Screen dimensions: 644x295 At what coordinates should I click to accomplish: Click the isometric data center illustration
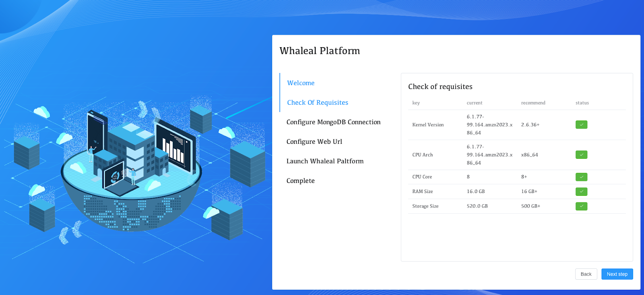133,169
